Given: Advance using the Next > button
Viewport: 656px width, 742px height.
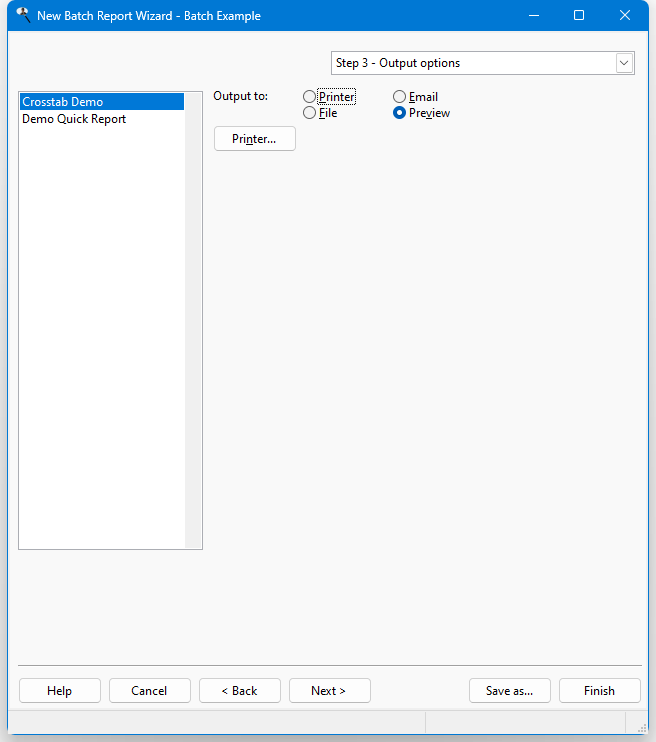Looking at the screenshot, I should point(329,691).
